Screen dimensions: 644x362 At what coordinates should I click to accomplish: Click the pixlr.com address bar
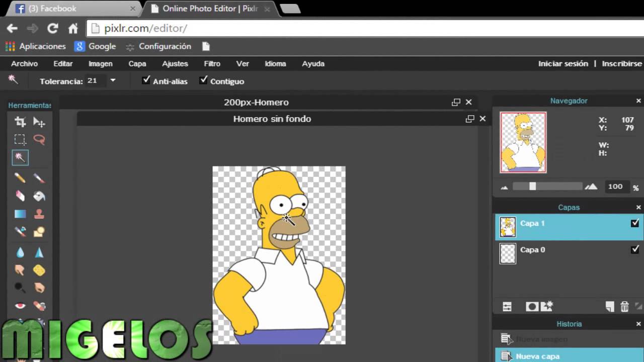pyautogui.click(x=365, y=28)
